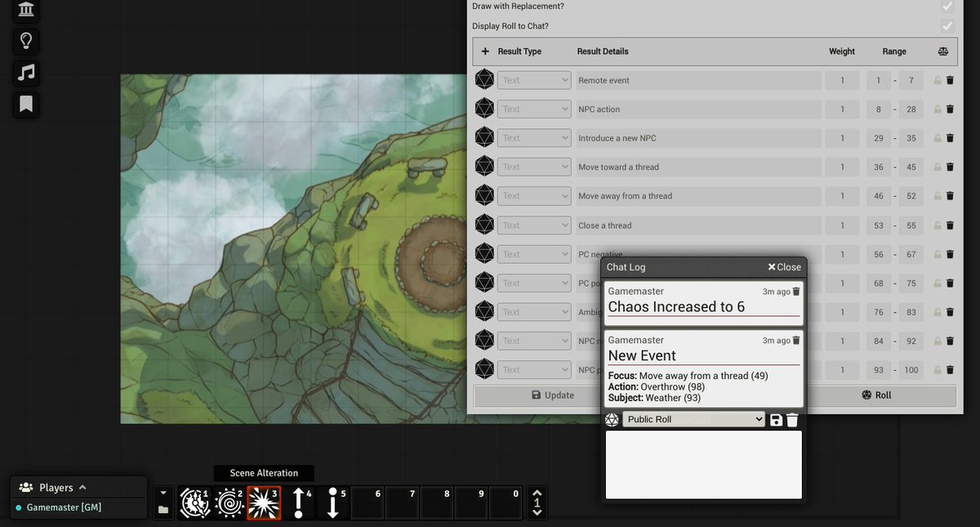Click the balance scale normalize icon
This screenshot has height=527, width=980.
tap(943, 51)
